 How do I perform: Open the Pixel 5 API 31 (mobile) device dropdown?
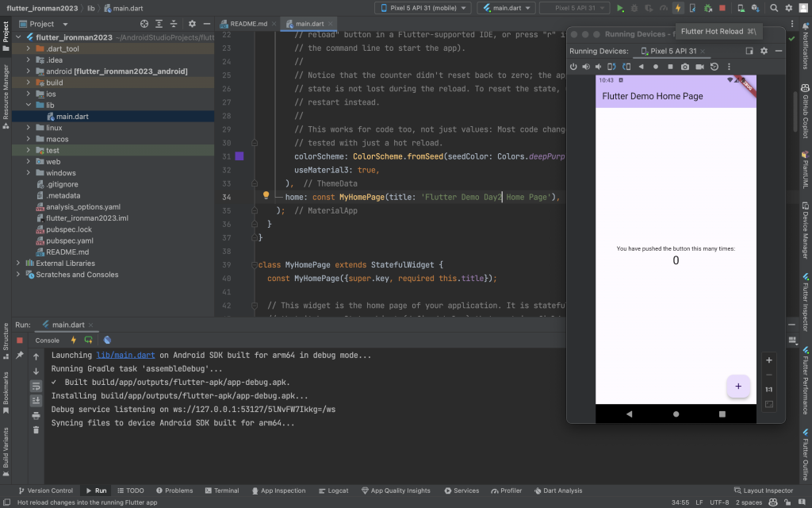click(423, 8)
